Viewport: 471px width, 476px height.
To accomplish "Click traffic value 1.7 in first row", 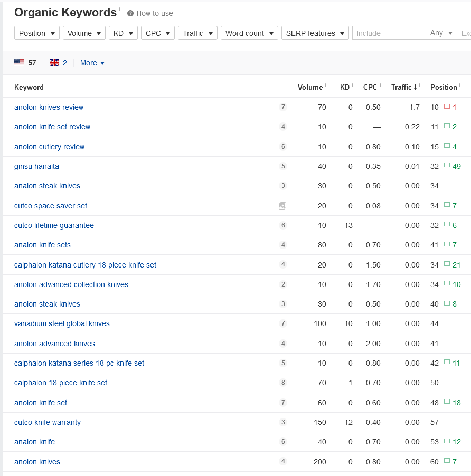I will (x=414, y=107).
